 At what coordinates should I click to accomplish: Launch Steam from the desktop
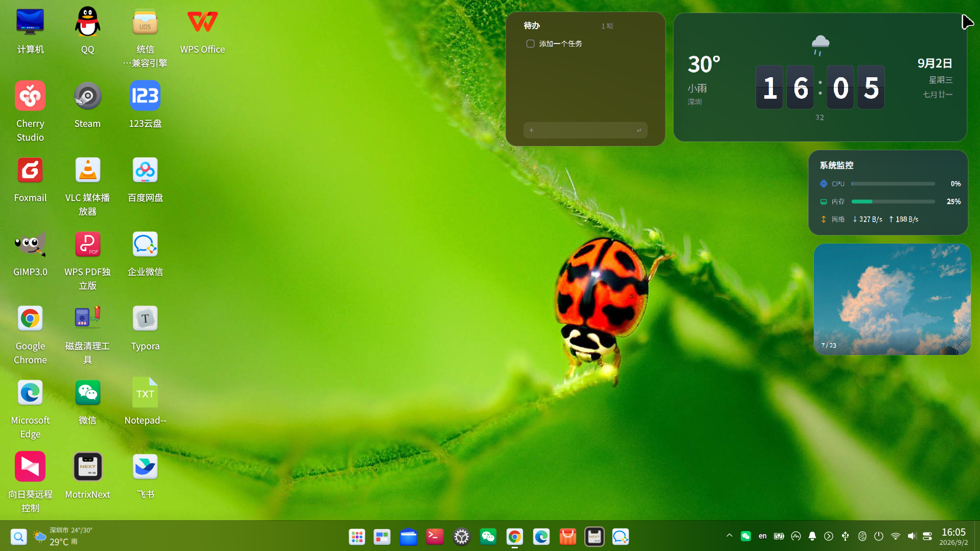tap(87, 104)
